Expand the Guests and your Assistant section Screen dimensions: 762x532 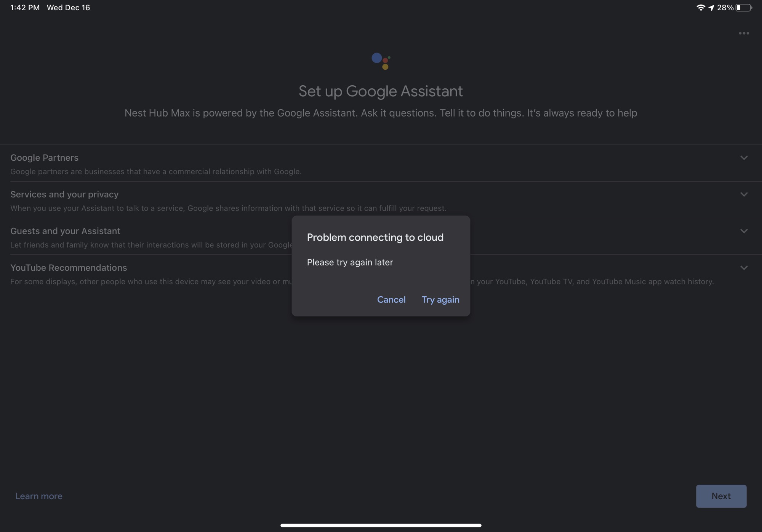[x=744, y=231]
